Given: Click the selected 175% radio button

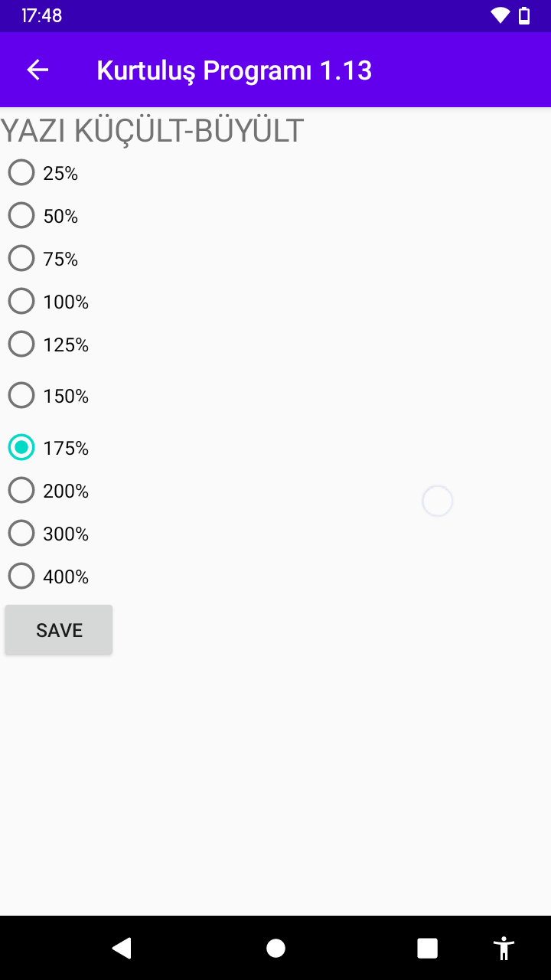Looking at the screenshot, I should click(x=21, y=447).
